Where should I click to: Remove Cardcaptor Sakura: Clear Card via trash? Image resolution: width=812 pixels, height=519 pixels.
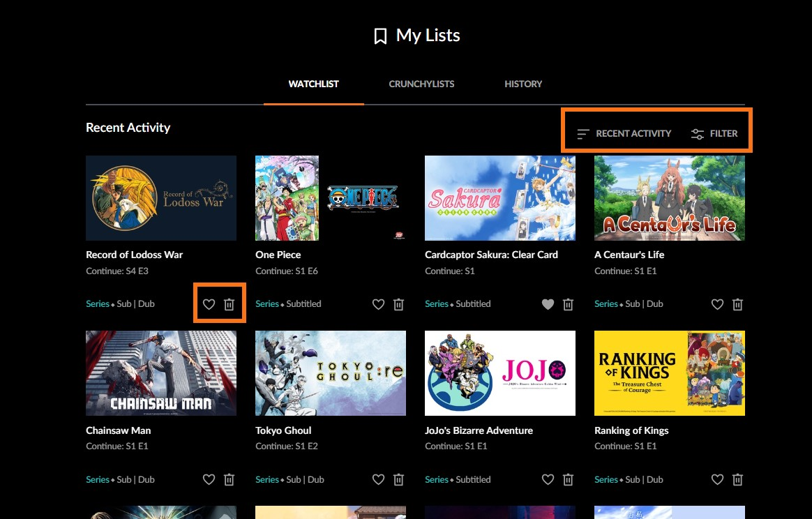(x=568, y=304)
